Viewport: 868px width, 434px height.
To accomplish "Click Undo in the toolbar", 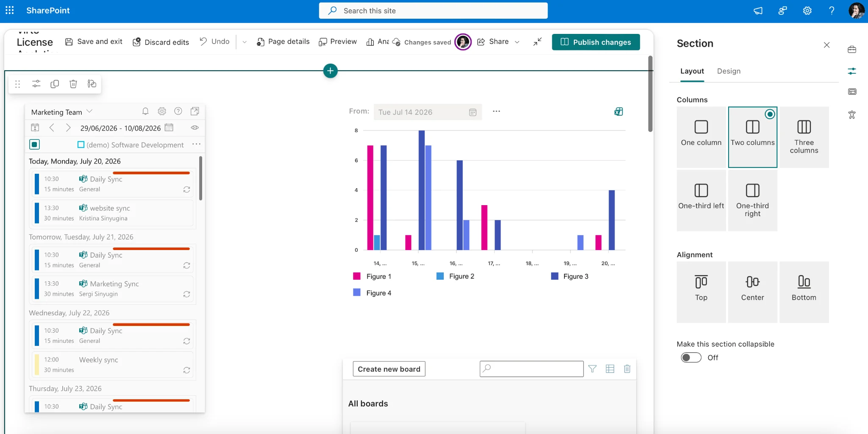I will click(x=214, y=42).
